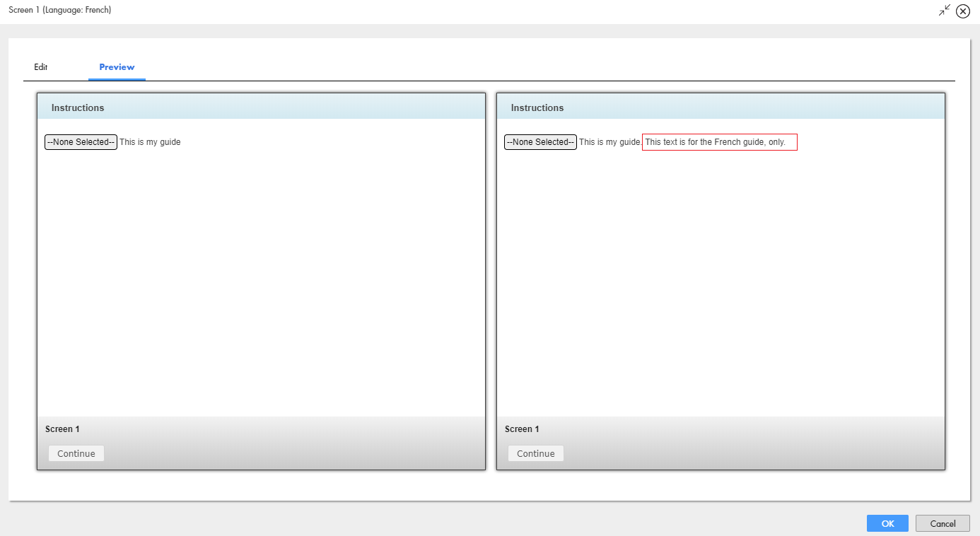Open None Selected dropdown in right preview
The width and height of the screenshot is (980, 536).
coord(540,142)
